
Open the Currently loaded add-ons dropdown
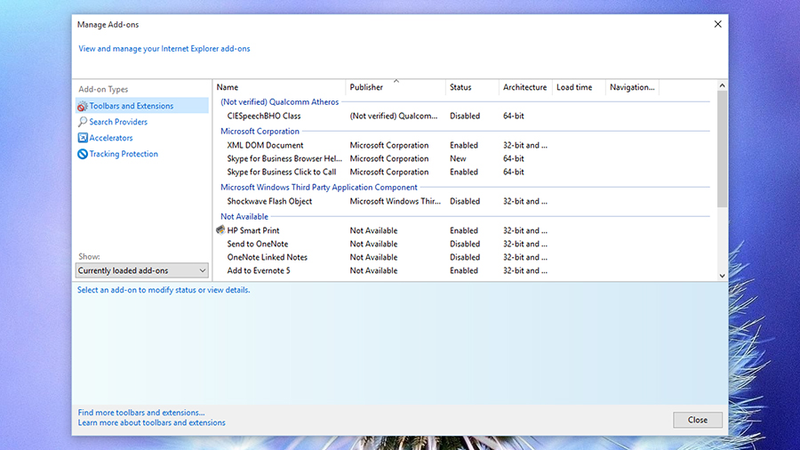click(x=141, y=270)
